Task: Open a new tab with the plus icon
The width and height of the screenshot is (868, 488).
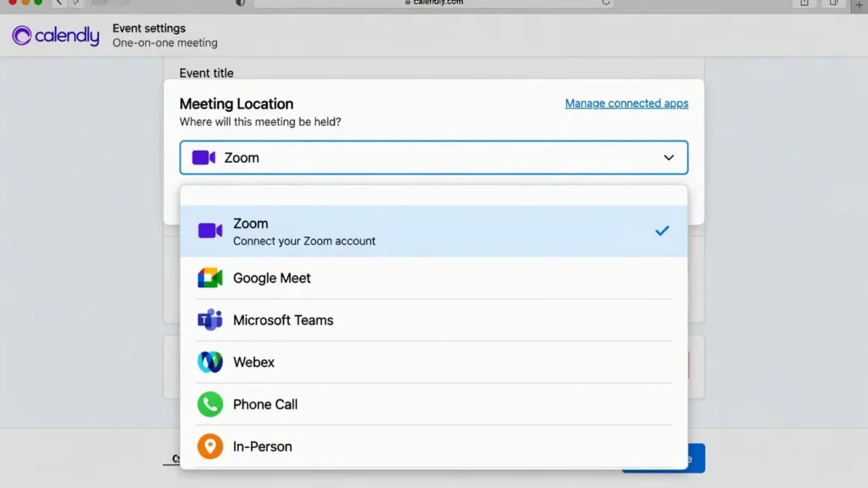Action: (859, 3)
